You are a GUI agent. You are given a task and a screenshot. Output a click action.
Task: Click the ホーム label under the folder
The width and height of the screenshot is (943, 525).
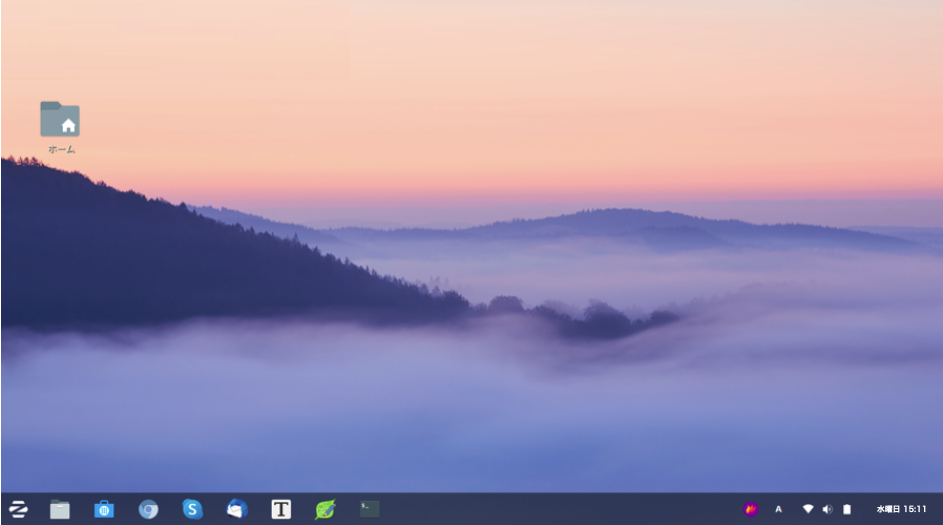point(61,150)
